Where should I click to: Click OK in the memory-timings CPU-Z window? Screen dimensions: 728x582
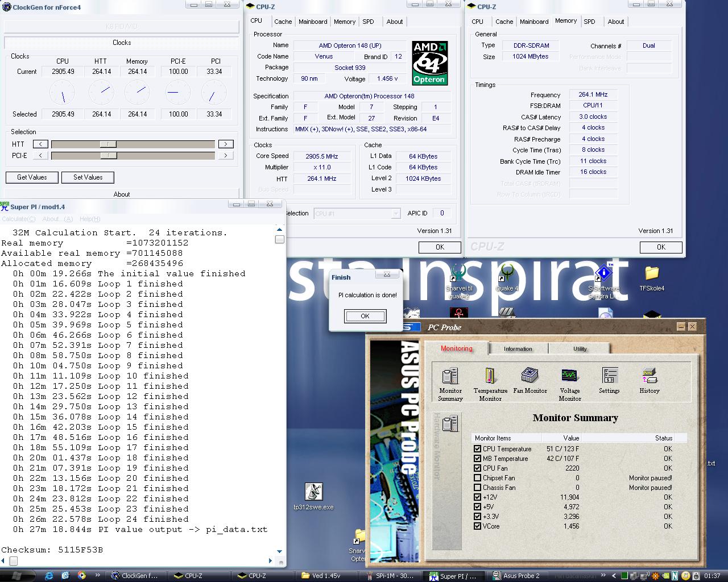pyautogui.click(x=661, y=247)
